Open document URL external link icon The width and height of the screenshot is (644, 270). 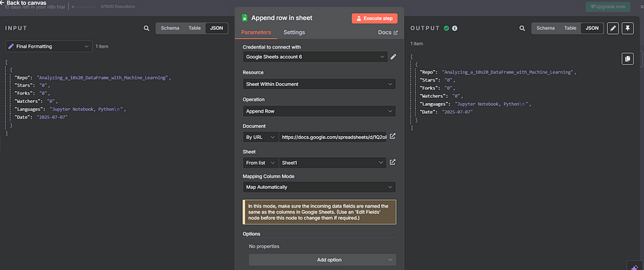click(x=392, y=136)
